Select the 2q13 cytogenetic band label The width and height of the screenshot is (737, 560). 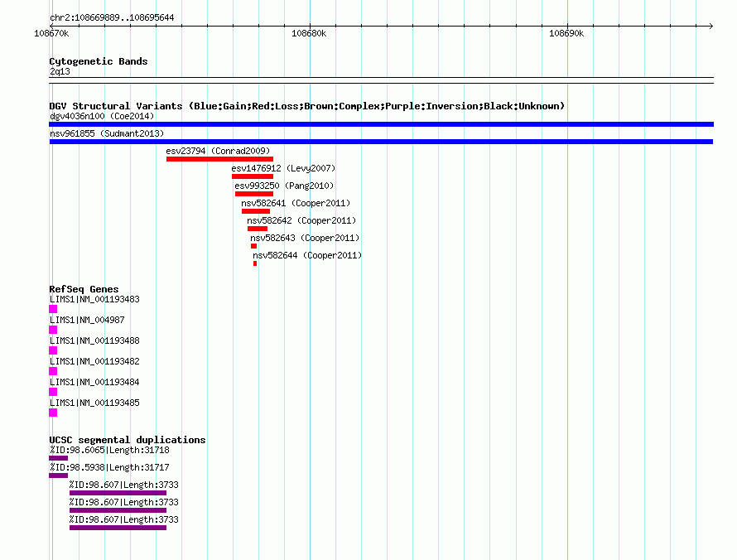(x=60, y=71)
